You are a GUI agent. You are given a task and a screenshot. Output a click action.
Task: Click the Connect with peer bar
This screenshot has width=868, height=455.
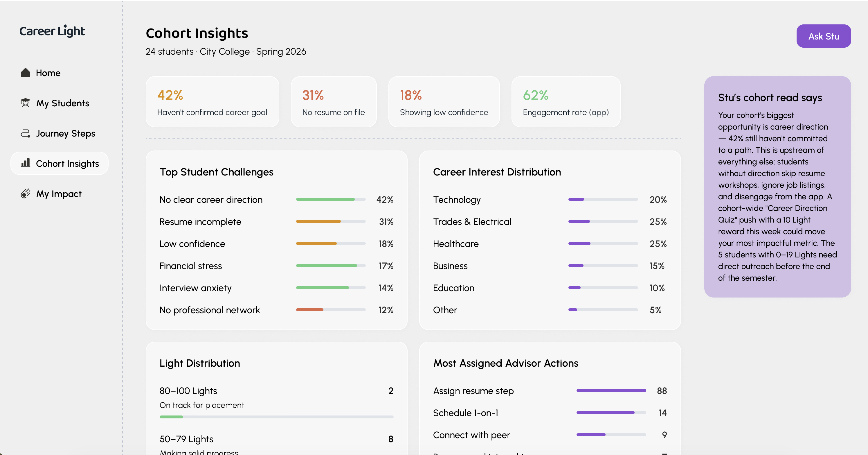611,435
